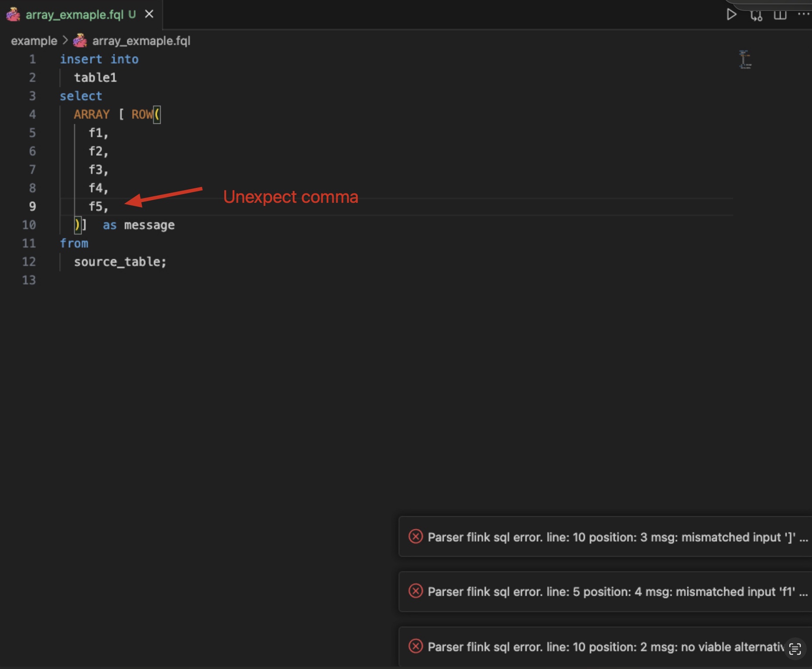Split the editor to the right

[x=780, y=15]
